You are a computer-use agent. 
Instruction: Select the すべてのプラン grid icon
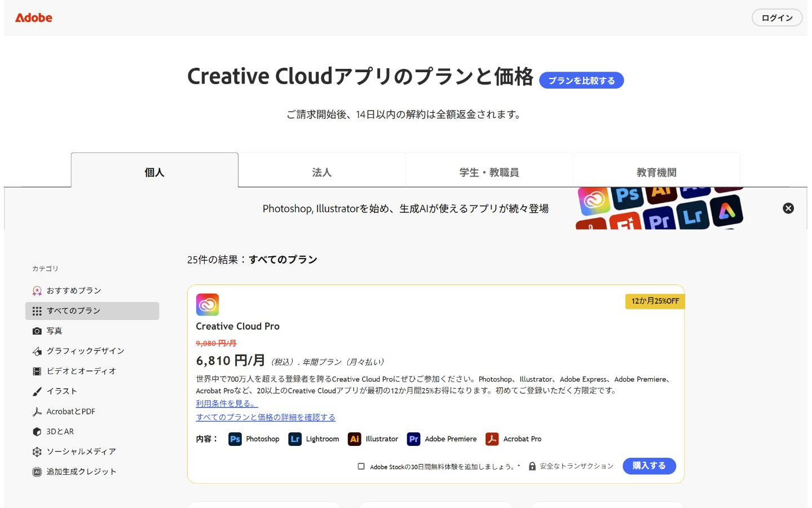(37, 311)
